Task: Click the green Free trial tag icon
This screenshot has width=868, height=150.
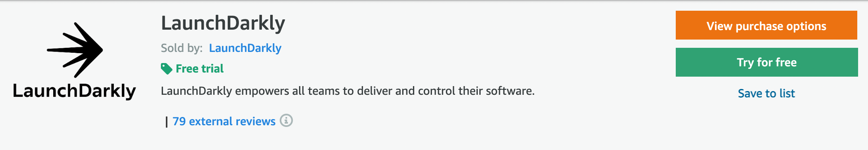Action: (167, 69)
